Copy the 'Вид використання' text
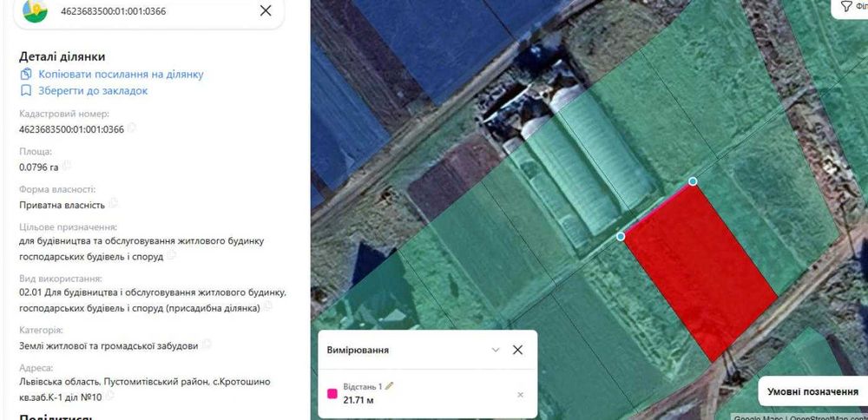Screen dimensions: 868x420 coord(268,305)
